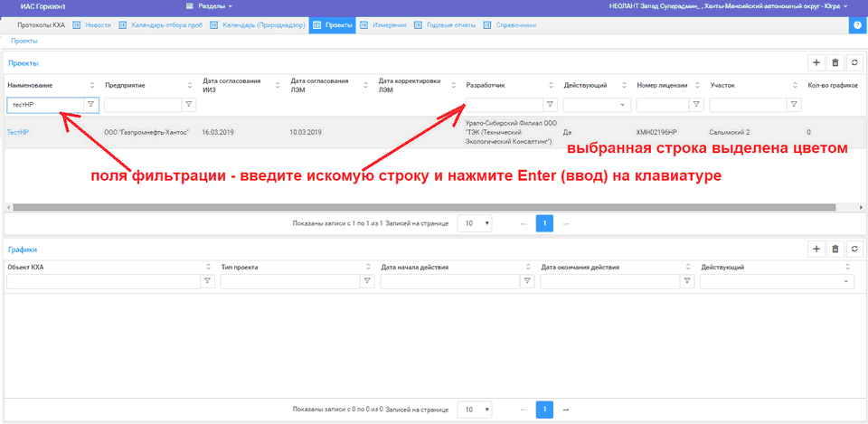Click filter icon for Дата окончания действия
The image size is (868, 424).
[x=687, y=281]
